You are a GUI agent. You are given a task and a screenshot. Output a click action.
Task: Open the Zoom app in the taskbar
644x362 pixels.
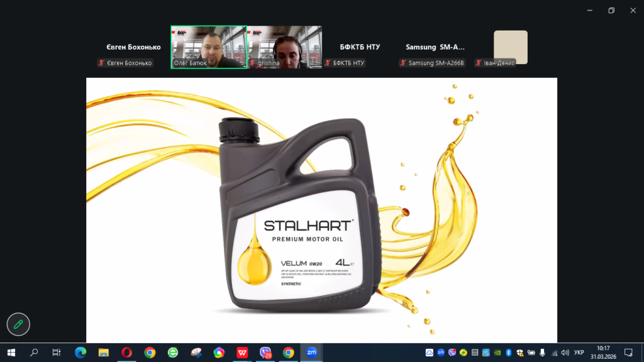(311, 353)
